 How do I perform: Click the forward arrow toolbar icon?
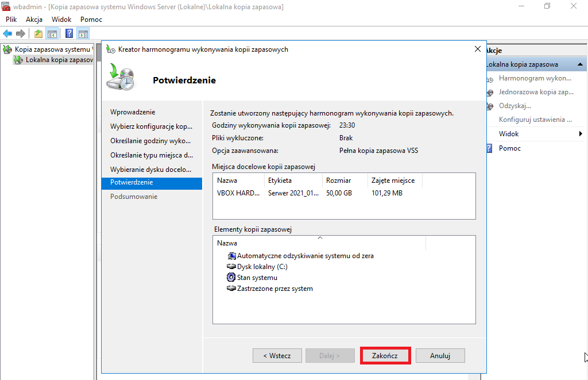(21, 34)
